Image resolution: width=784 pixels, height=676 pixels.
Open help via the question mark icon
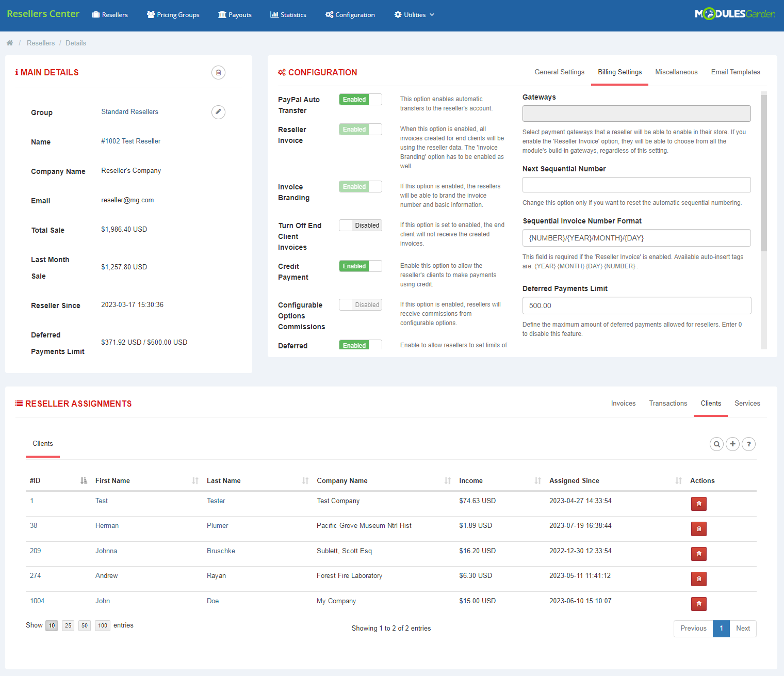[x=749, y=444]
